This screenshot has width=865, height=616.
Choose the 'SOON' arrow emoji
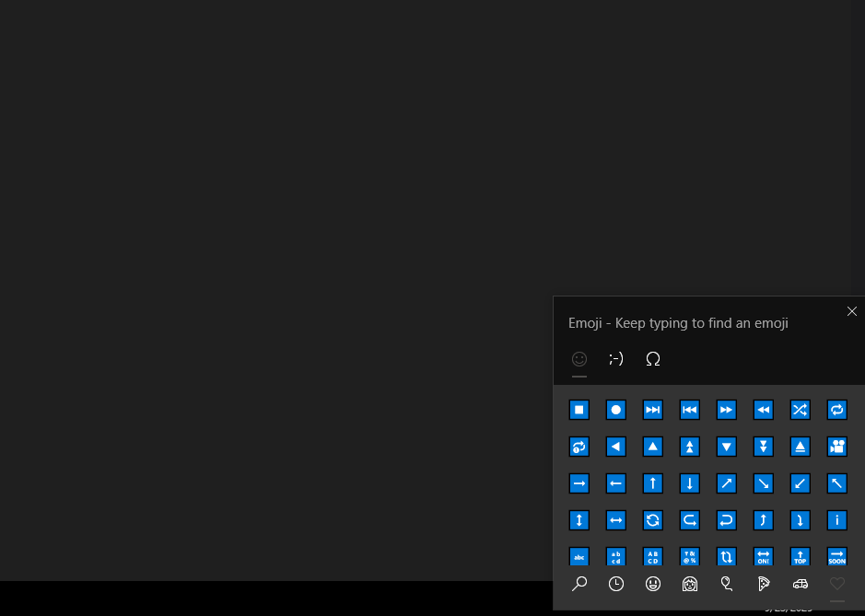[836, 556]
